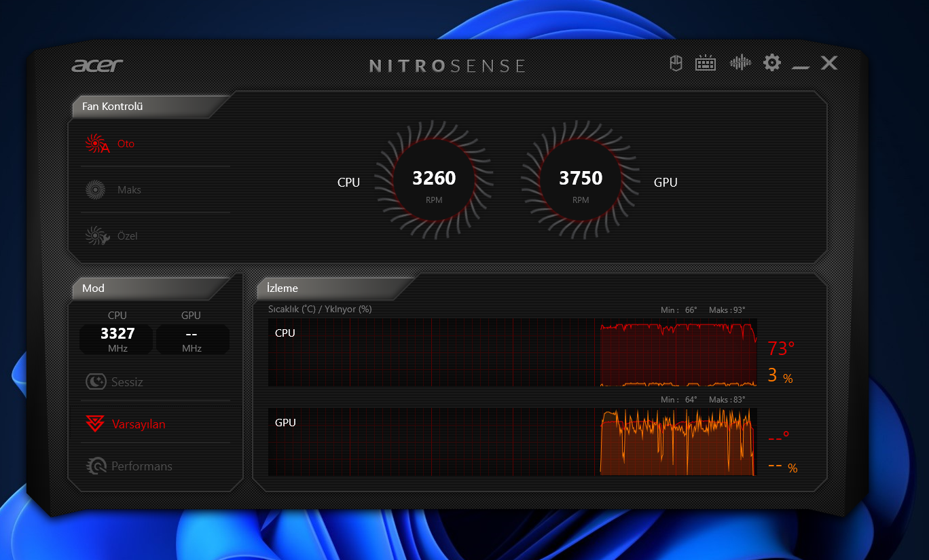Open NitroSense settings gear
The width and height of the screenshot is (929, 560).
[772, 63]
